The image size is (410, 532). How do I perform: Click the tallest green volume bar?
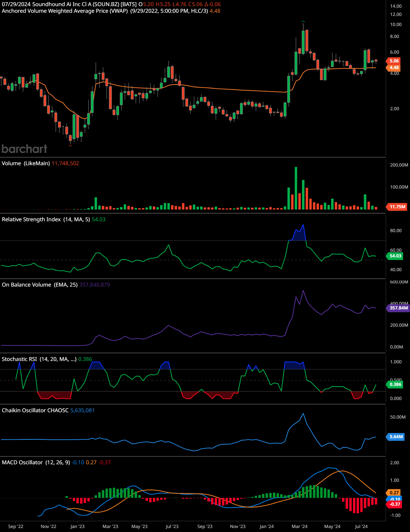296,188
